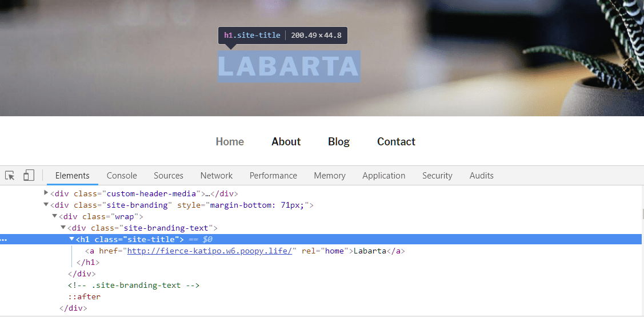644x317 pixels.
Task: Switch to the Memory tab
Action: pos(329,176)
